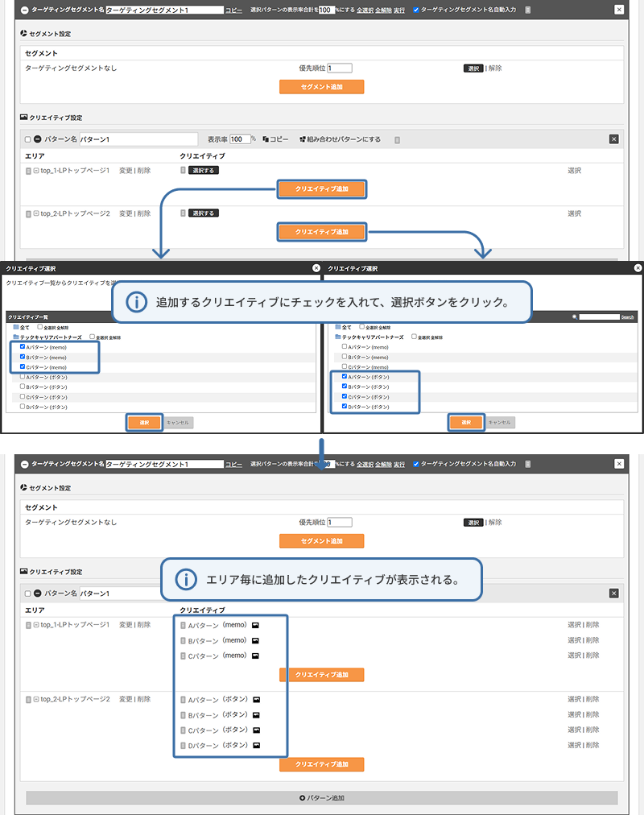
Task: Click 選択する in the top_2-LPトップページ2 row
Action: pyautogui.click(x=203, y=213)
